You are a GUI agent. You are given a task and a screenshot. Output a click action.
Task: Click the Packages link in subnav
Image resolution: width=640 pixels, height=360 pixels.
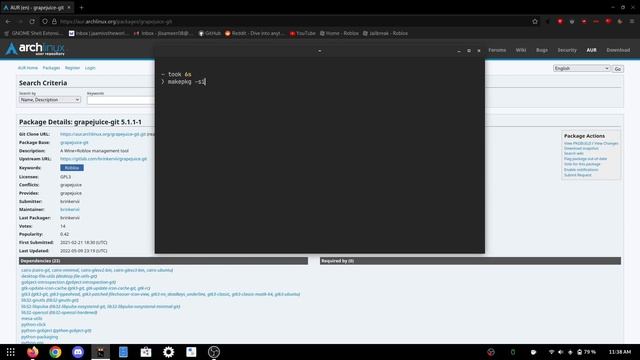tap(51, 68)
